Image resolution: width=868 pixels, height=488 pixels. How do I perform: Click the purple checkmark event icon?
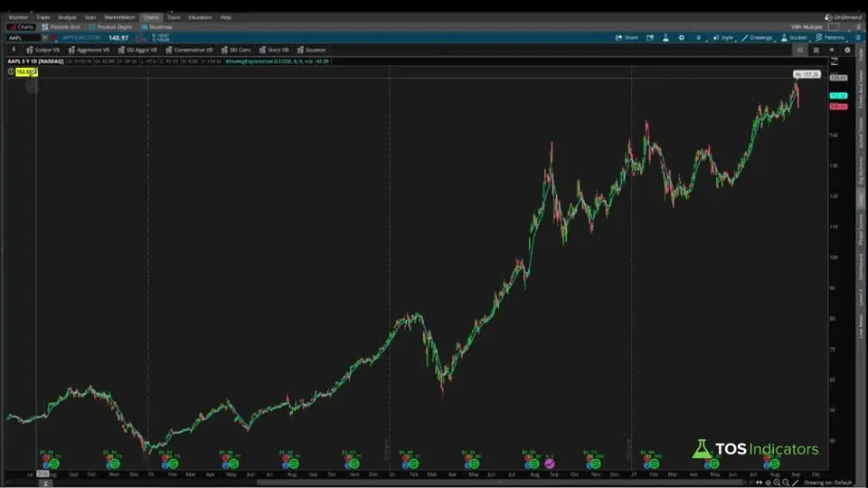pyautogui.click(x=550, y=464)
